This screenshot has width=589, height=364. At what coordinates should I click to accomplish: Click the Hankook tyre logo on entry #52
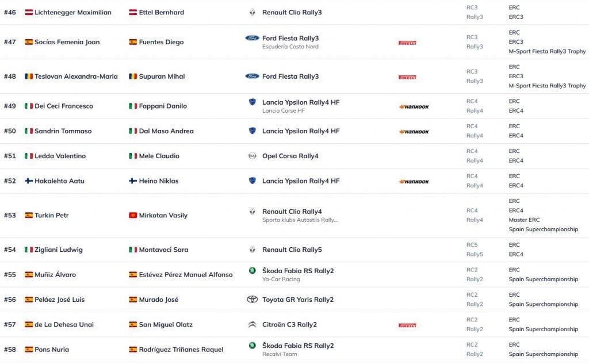pyautogui.click(x=414, y=181)
